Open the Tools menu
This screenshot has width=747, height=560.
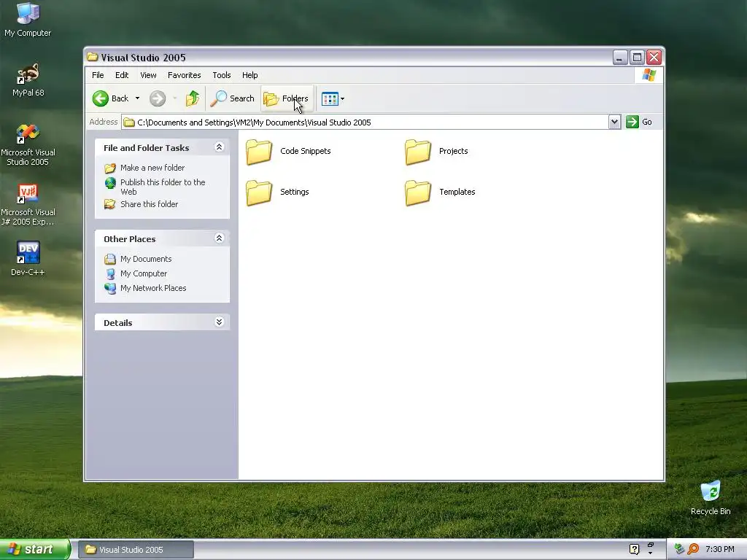[x=222, y=75]
